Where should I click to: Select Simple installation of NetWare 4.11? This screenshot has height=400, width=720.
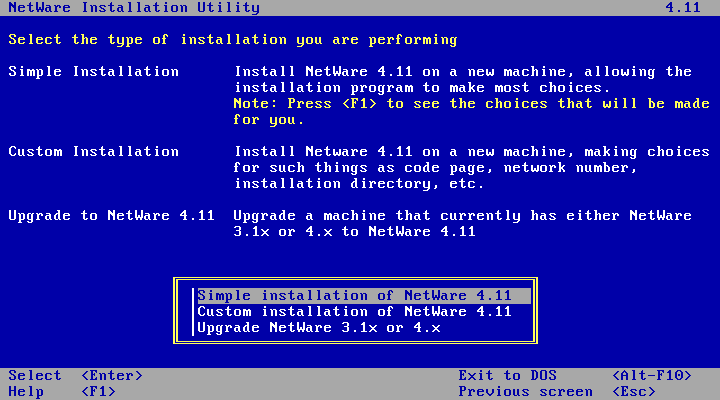point(364,295)
